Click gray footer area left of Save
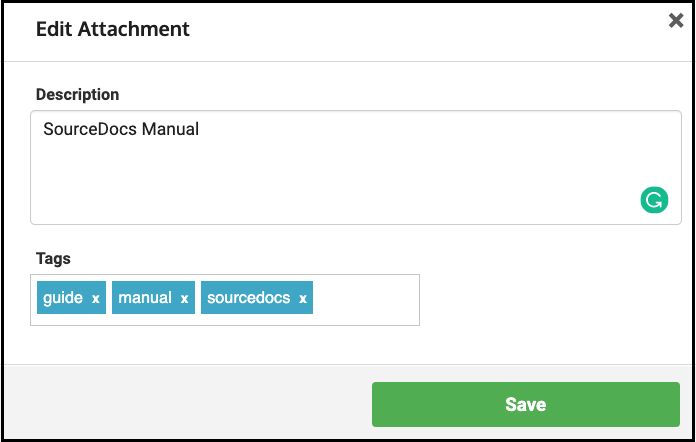The width and height of the screenshot is (696, 442). pos(186,404)
